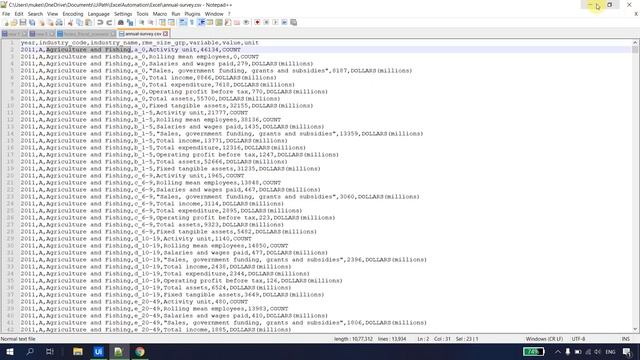Stop macro recording icon
The image size is (640, 360).
[x=266, y=22]
